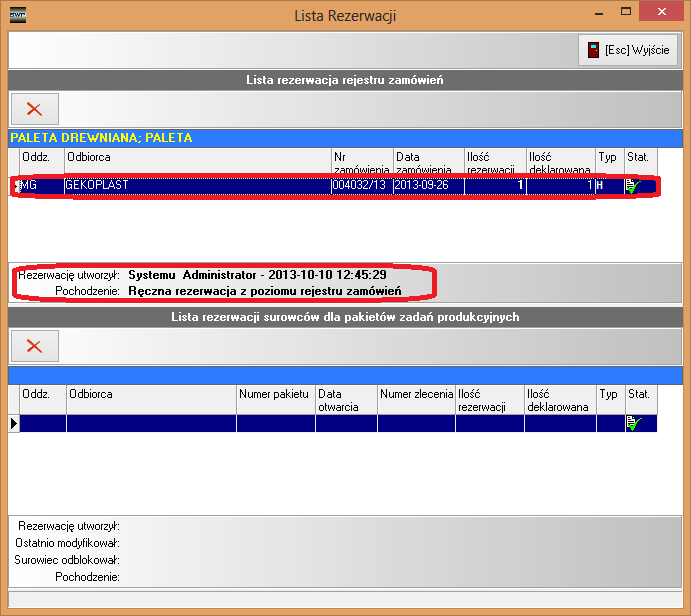The height and width of the screenshot is (616, 691).
Task: Select the GEKOPLAST recipient cell
Action: 197,186
